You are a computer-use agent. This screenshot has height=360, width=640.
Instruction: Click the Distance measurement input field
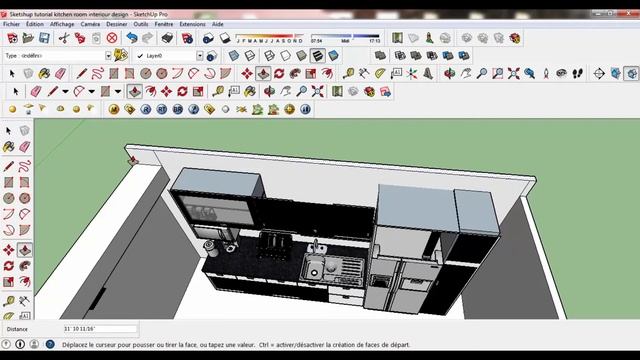(x=100, y=329)
